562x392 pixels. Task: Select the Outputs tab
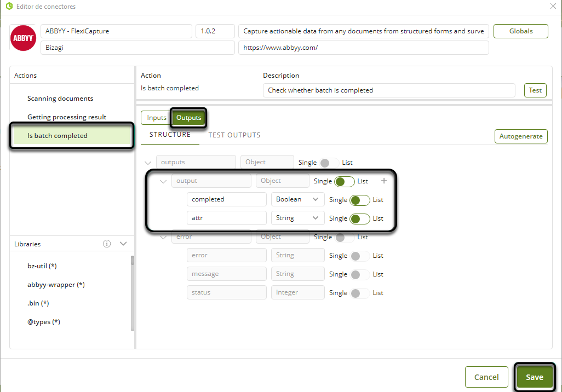(188, 118)
